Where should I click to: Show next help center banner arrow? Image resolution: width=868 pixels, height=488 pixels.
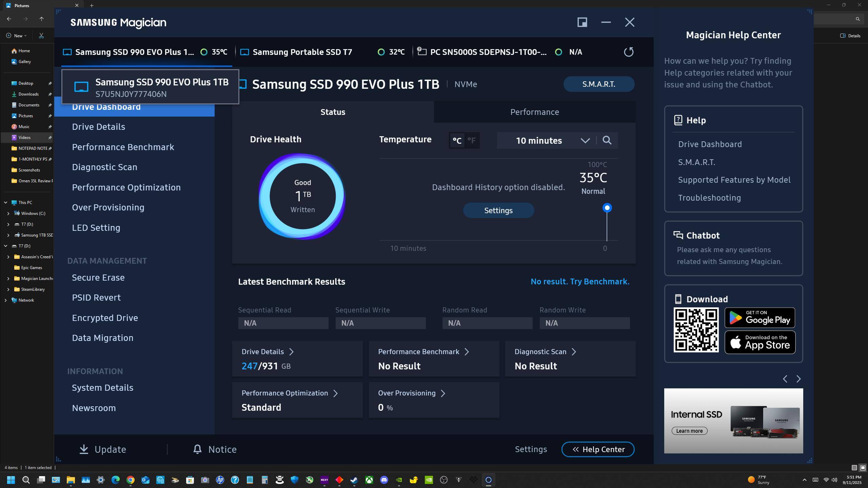coord(798,379)
